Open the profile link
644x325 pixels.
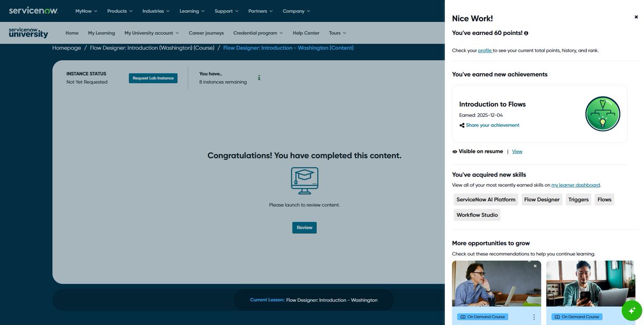click(485, 50)
